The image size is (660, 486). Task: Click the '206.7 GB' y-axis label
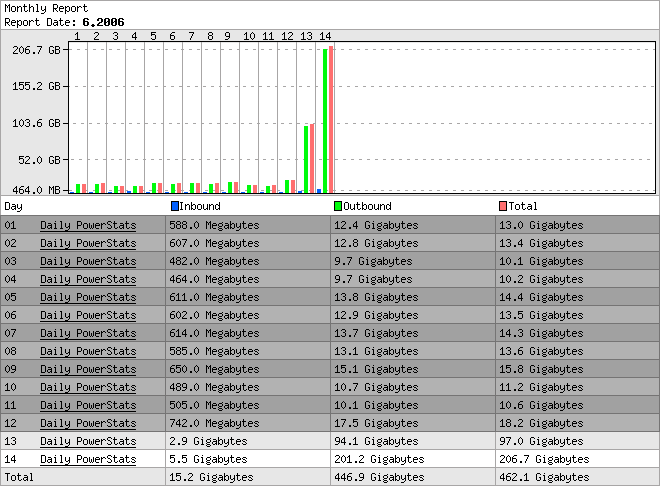(36, 50)
